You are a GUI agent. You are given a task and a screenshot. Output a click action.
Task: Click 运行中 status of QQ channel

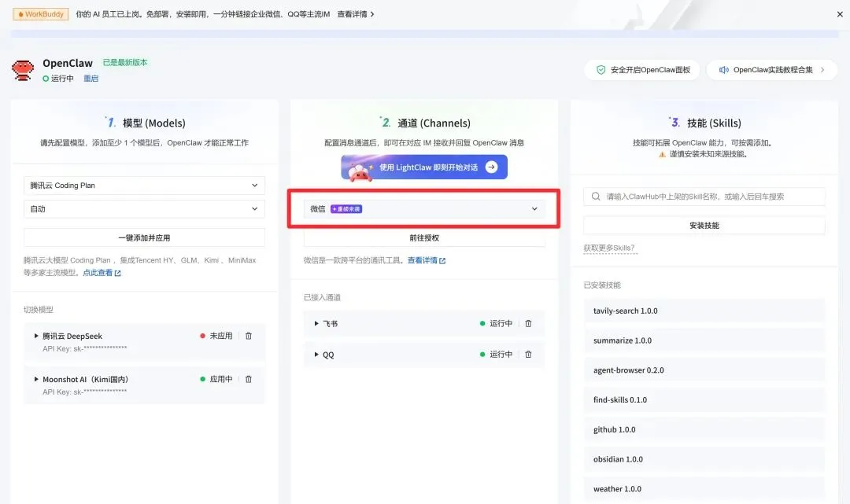pyautogui.click(x=496, y=355)
